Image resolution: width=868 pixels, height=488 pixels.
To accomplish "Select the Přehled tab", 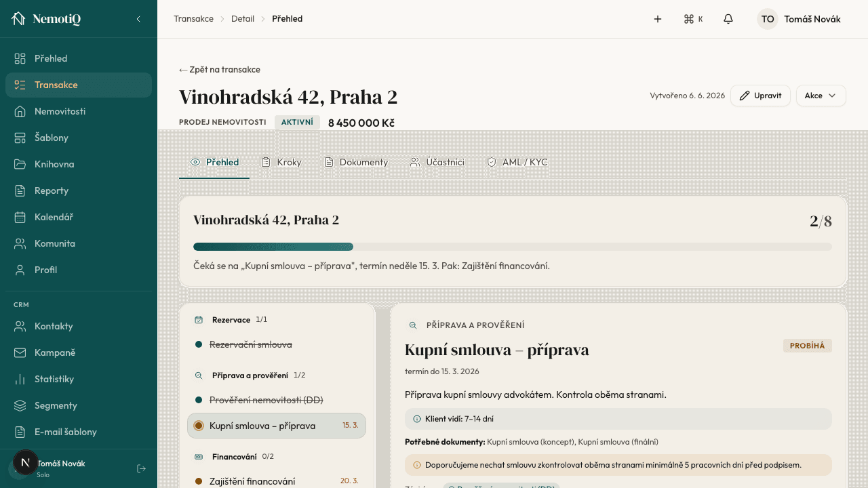I will [x=214, y=163].
